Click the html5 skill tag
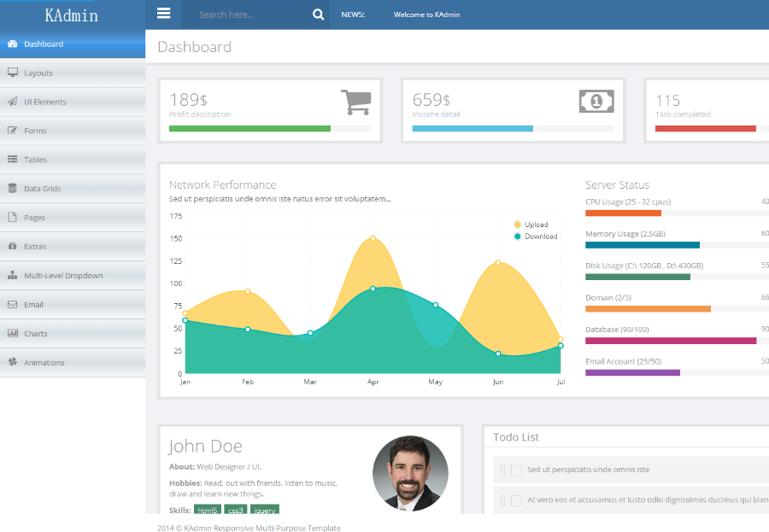Viewport: 769px width, 532px height. pos(207,510)
